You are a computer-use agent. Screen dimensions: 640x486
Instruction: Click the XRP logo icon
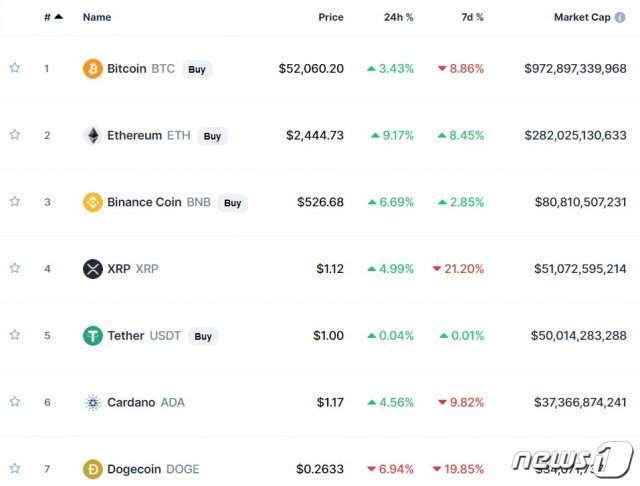(93, 268)
